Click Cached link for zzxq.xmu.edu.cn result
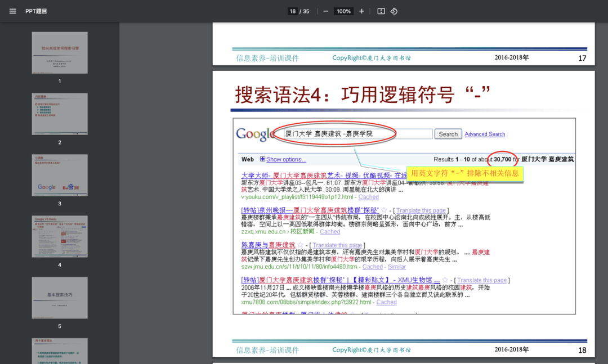The width and height of the screenshot is (608, 364). 330,232
